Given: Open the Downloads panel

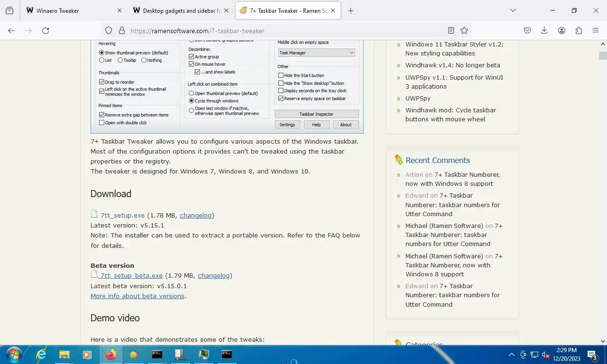Looking at the screenshot, I should [544, 30].
